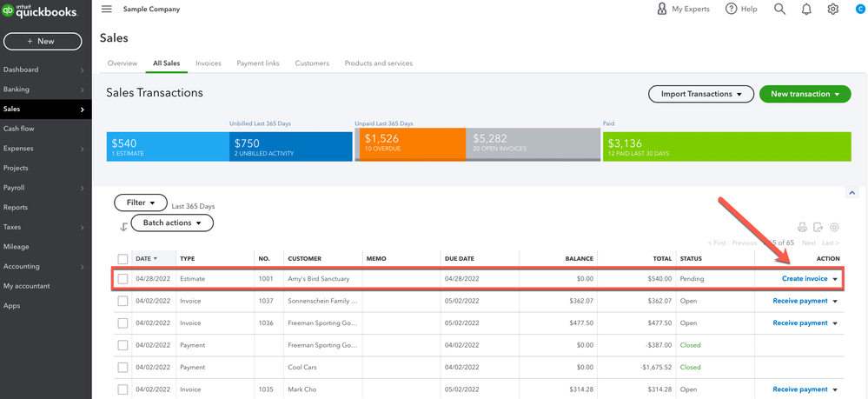Screen dimensions: 868x399
Task: Select all transactions checkbox in header
Action: (123, 259)
